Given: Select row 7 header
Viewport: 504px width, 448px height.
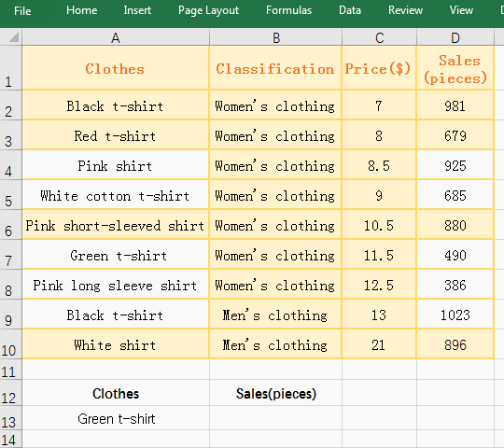Looking at the screenshot, I should pos(11,255).
